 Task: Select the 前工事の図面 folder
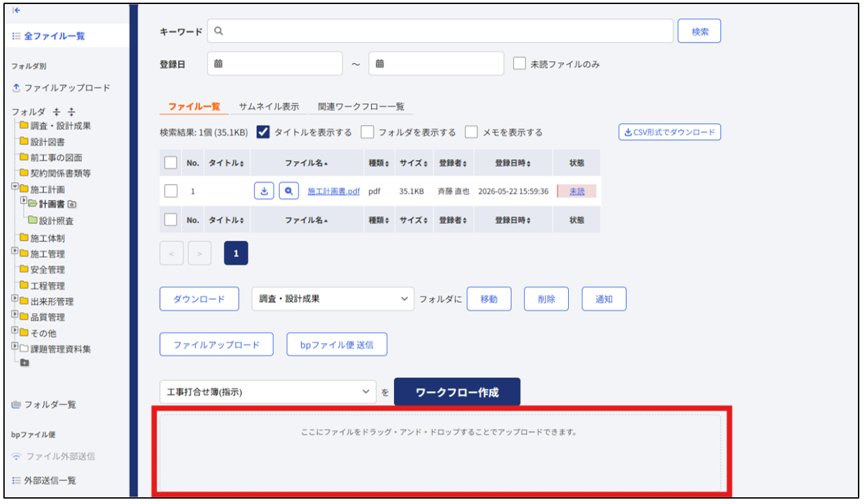(x=51, y=157)
